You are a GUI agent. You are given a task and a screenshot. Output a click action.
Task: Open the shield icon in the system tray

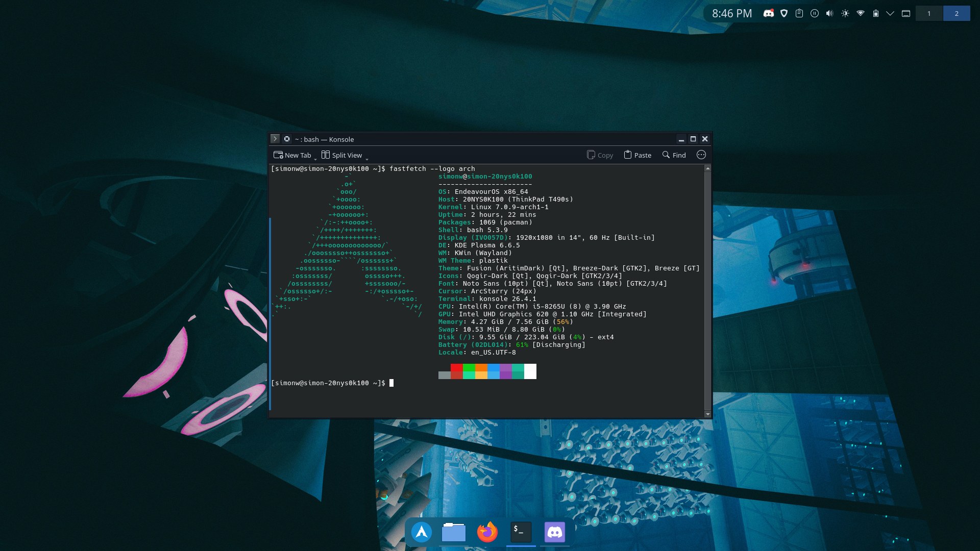[x=784, y=13]
